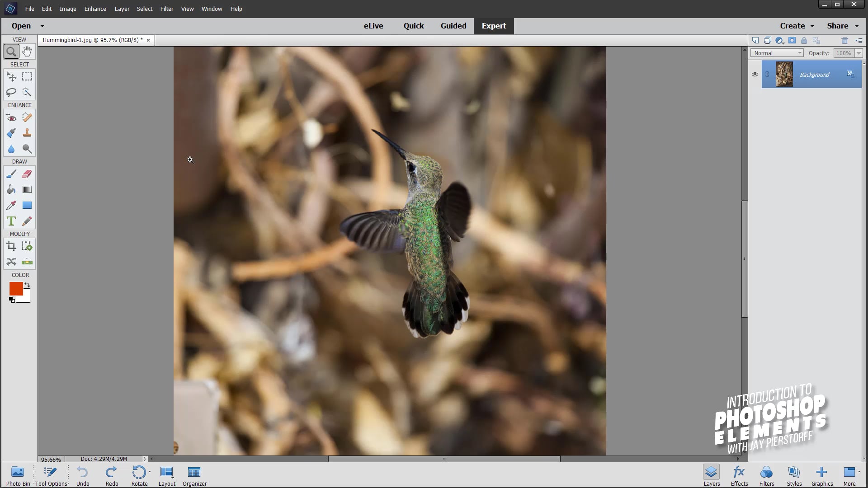Lock the Background layer
Screen dimensions: 868x488
804,40
